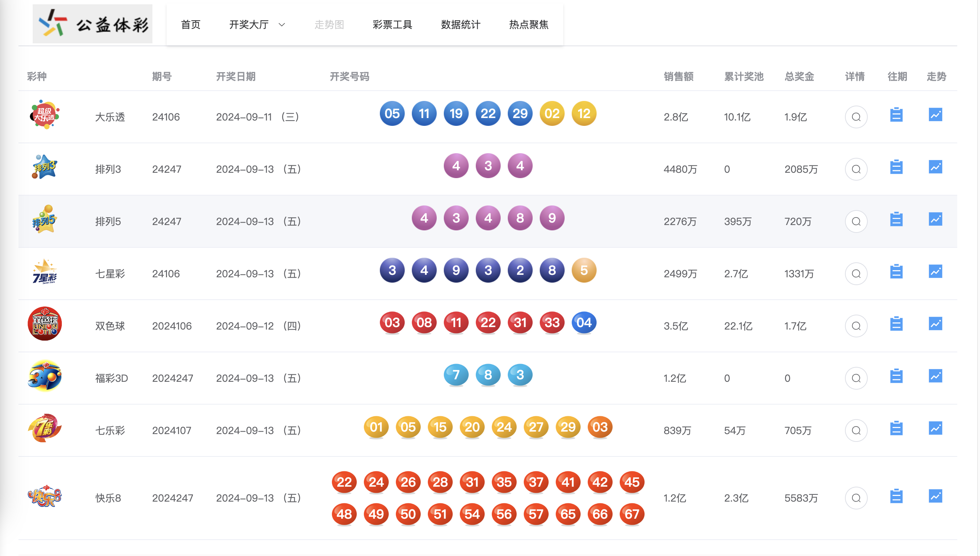Click the 累计奖池 column header
This screenshot has height=556, width=980.
click(744, 77)
